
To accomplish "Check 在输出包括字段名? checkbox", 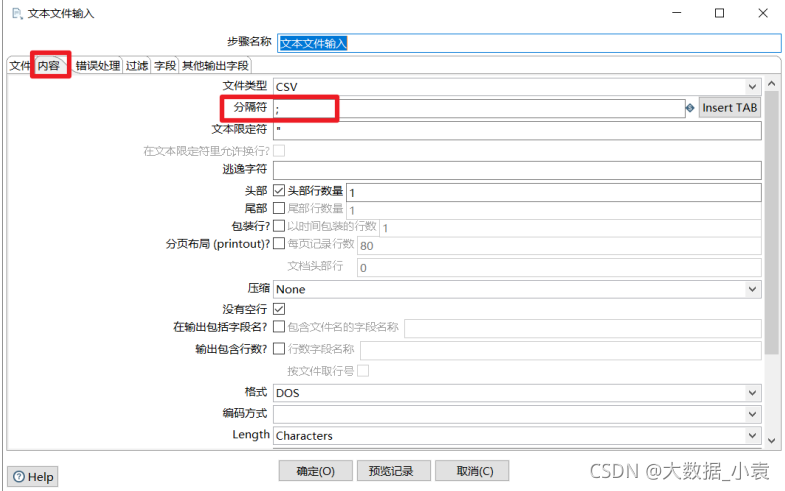I will tap(279, 327).
